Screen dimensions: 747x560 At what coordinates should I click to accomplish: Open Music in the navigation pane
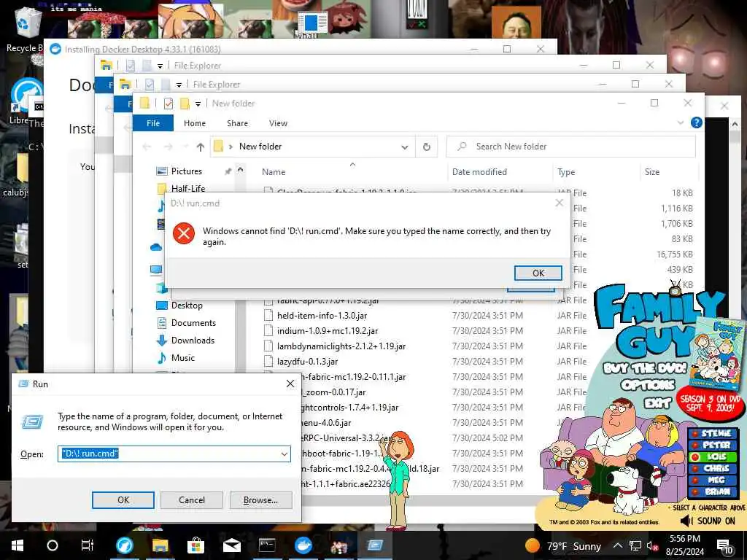(x=182, y=358)
